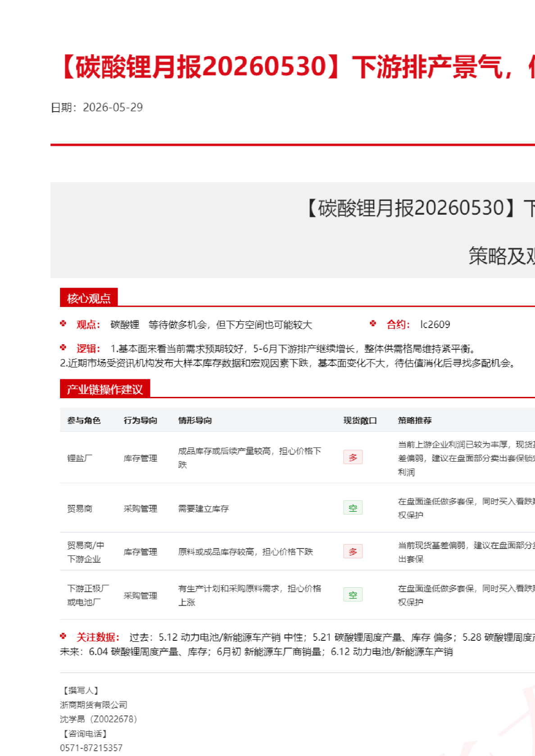Click 采购管理 in the 下游正极厂 row
Image resolution: width=535 pixels, height=756 pixels.
[x=141, y=595]
